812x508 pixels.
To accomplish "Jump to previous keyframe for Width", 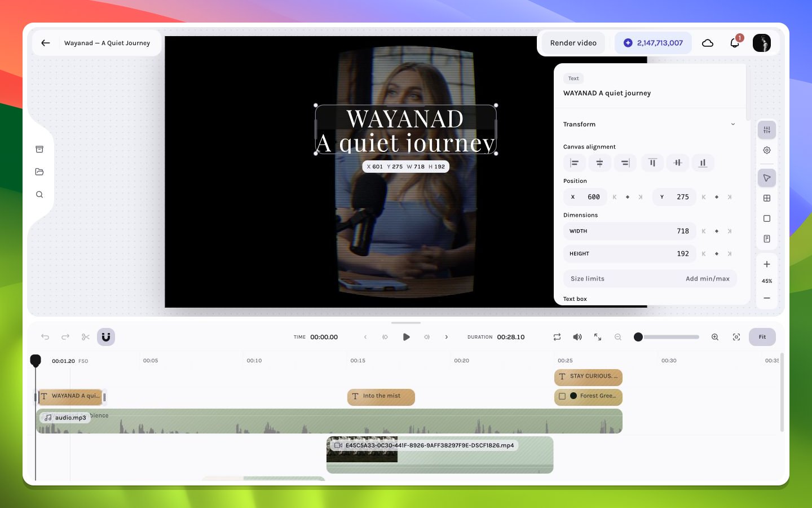I will (x=704, y=231).
